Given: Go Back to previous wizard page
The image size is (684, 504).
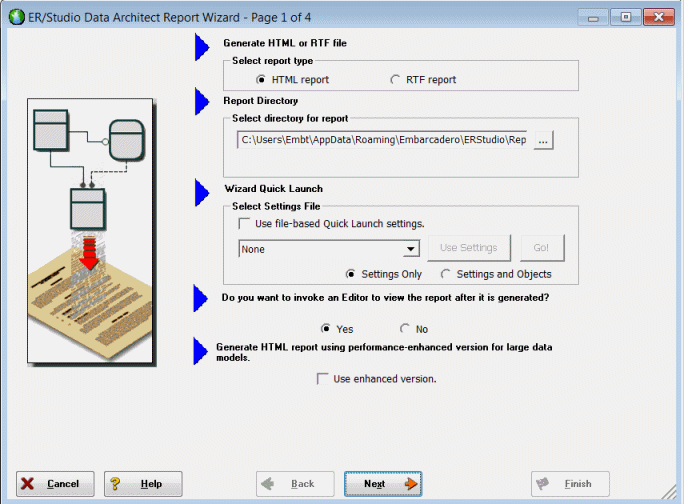Looking at the screenshot, I should click(x=295, y=483).
